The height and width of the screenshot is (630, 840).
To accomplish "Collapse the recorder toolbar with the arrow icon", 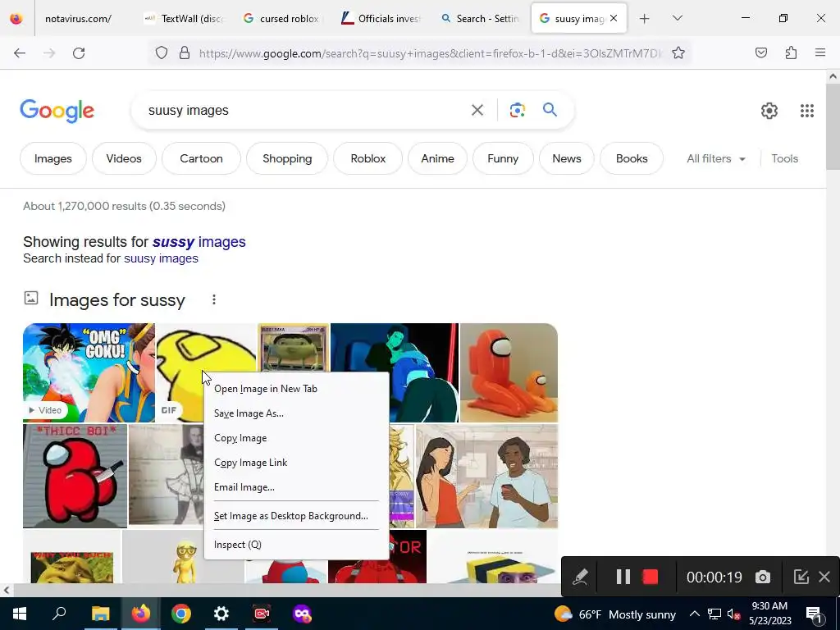I will tap(801, 577).
